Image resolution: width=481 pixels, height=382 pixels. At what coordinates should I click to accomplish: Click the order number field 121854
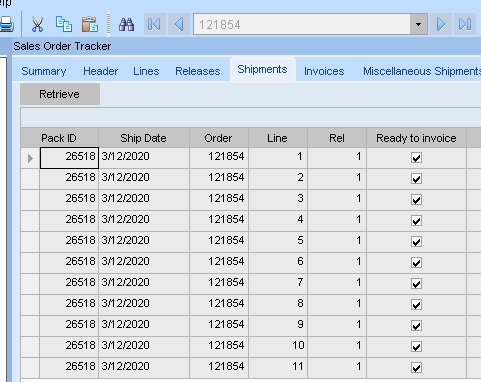pos(302,24)
